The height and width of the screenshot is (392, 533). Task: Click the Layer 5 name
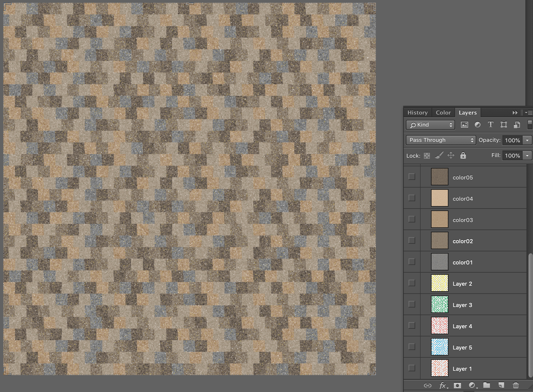[462, 348]
